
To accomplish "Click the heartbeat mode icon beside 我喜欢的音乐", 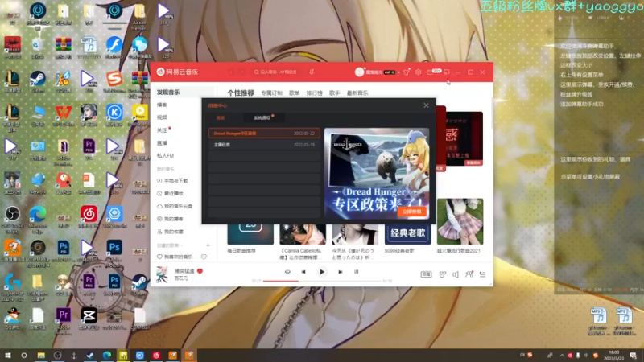I will point(204,257).
